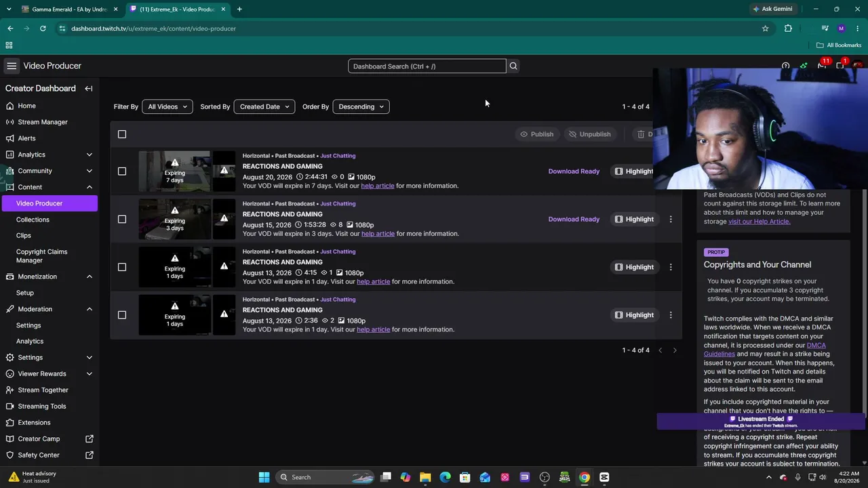This screenshot has height=488, width=868.
Task: Open the help question mark icon
Action: tap(785, 66)
